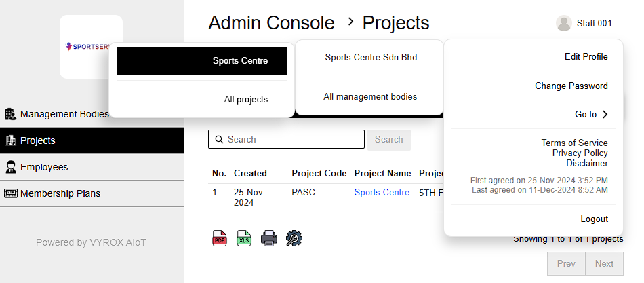Click the Management Bodies building icon
The width and height of the screenshot is (644, 283).
[x=10, y=114]
